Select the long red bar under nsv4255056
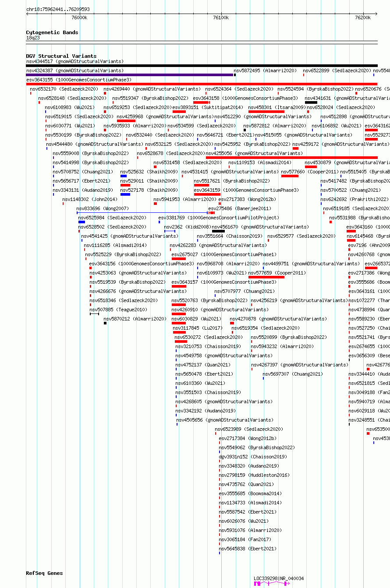 pyautogui.click(x=292, y=158)
